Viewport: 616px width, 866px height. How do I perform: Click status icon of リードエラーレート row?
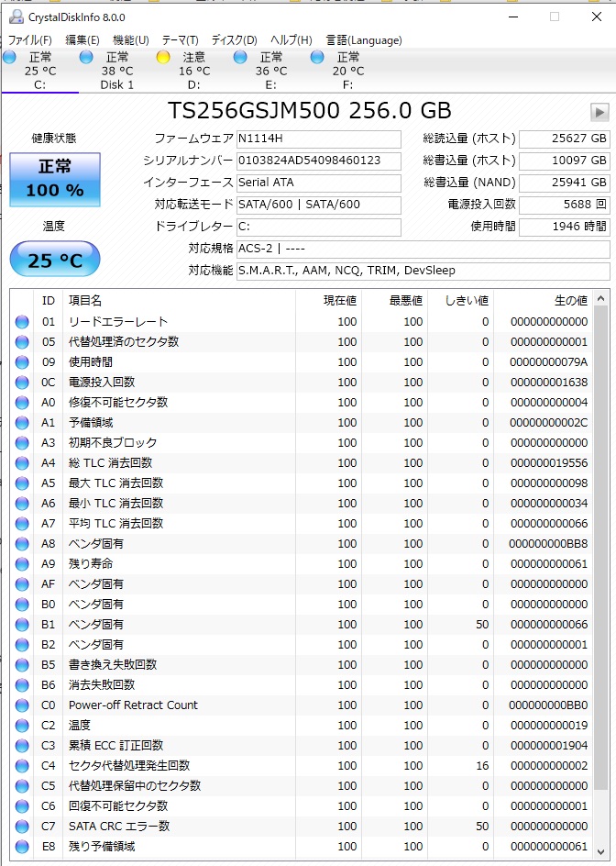[22, 322]
